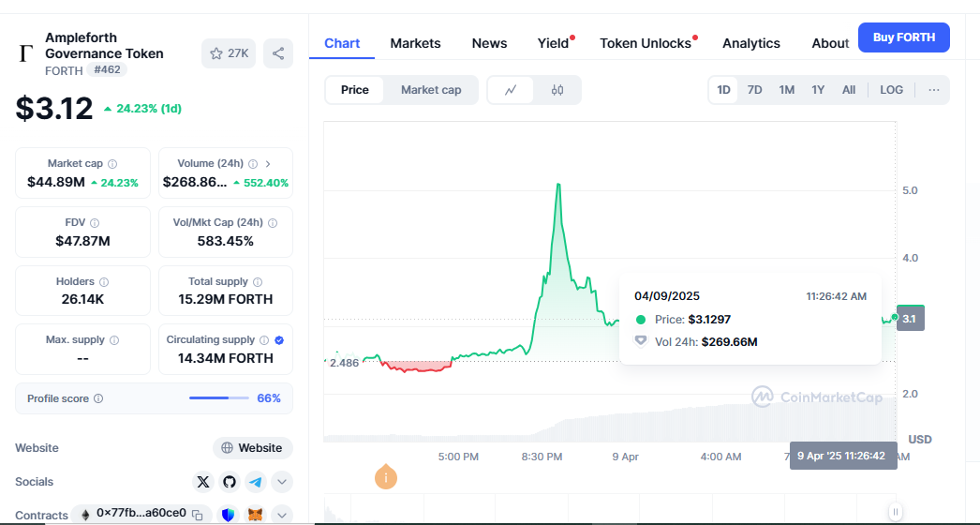The height and width of the screenshot is (525, 980).
Task: Switch to the candlestick chart view
Action: click(557, 90)
